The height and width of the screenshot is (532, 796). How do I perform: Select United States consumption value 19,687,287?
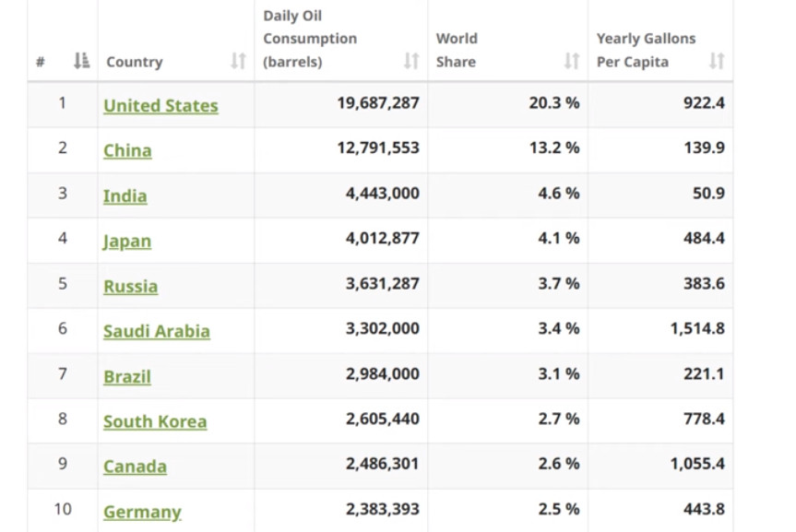coord(378,103)
